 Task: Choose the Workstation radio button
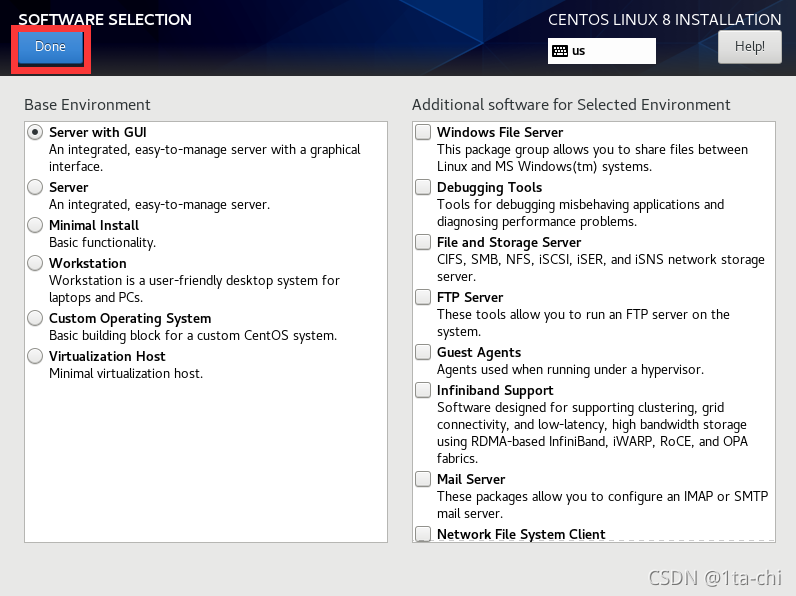tap(35, 263)
